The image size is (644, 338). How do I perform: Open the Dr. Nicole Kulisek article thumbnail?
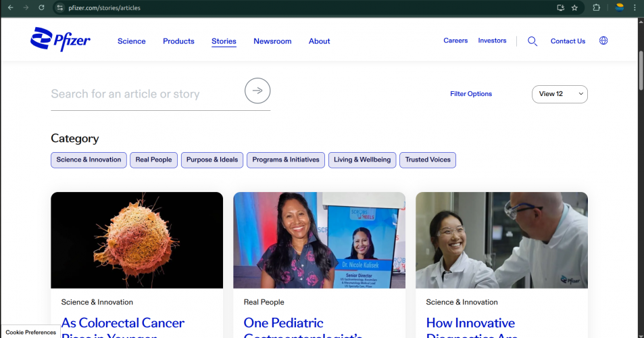tap(319, 240)
